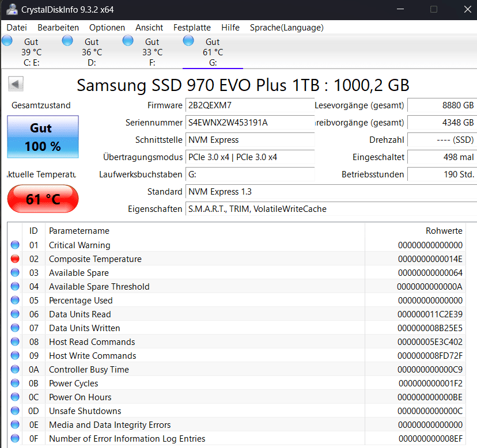
Task: Select the Percentage Used row text
Action: coord(81,301)
